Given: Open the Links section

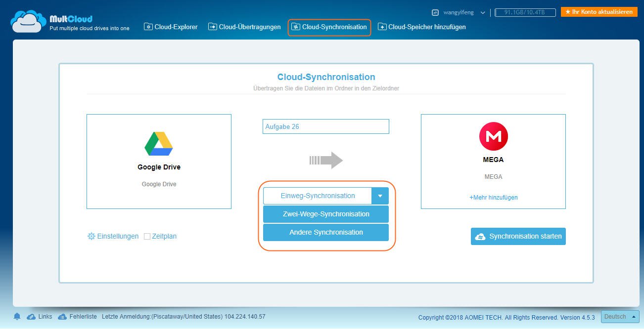Looking at the screenshot, I should [39, 316].
